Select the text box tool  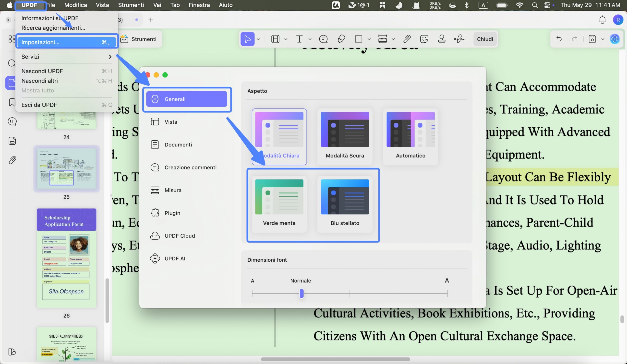pos(299,39)
